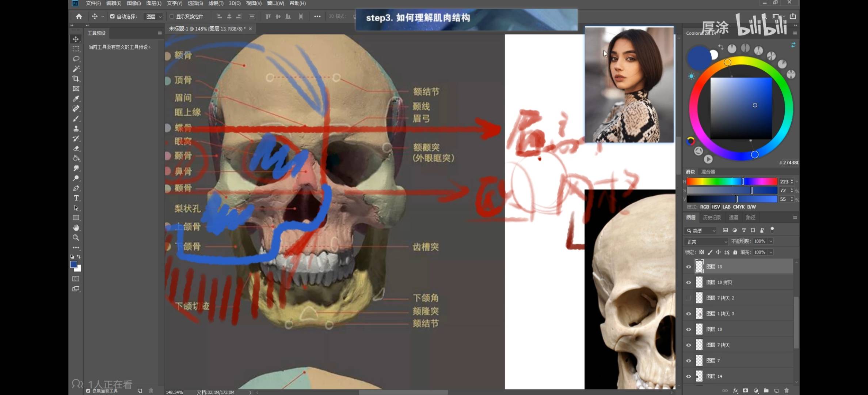Toggle the 自动选择 checkbox
Screen dimensions: 868x395
click(113, 16)
